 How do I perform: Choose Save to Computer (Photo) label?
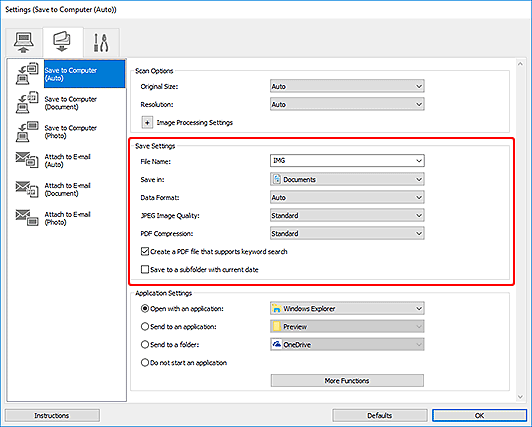point(71,132)
